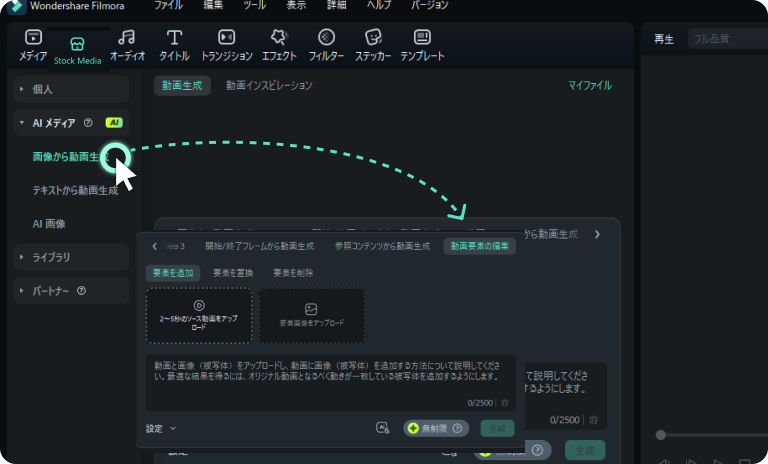Open the 編集 menu
The width and height of the screenshot is (768, 464).
(213, 5)
